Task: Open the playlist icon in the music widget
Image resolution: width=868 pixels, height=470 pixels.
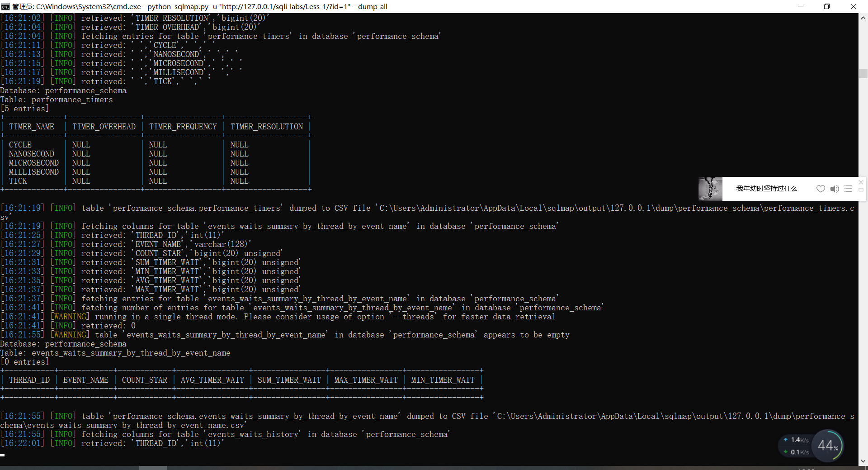Action: (x=848, y=189)
